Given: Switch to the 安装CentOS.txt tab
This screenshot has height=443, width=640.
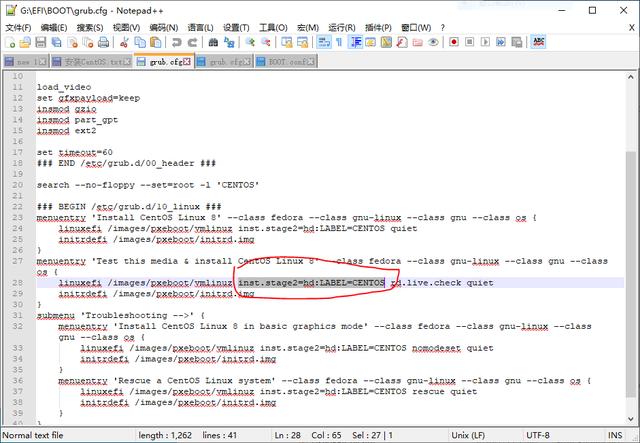Looking at the screenshot, I should coord(91,62).
